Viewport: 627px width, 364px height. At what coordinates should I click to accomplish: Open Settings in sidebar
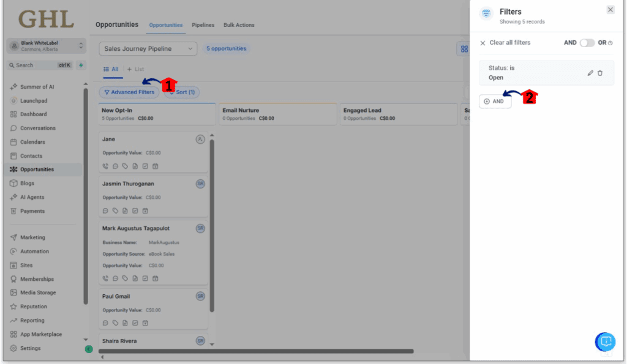(x=31, y=349)
